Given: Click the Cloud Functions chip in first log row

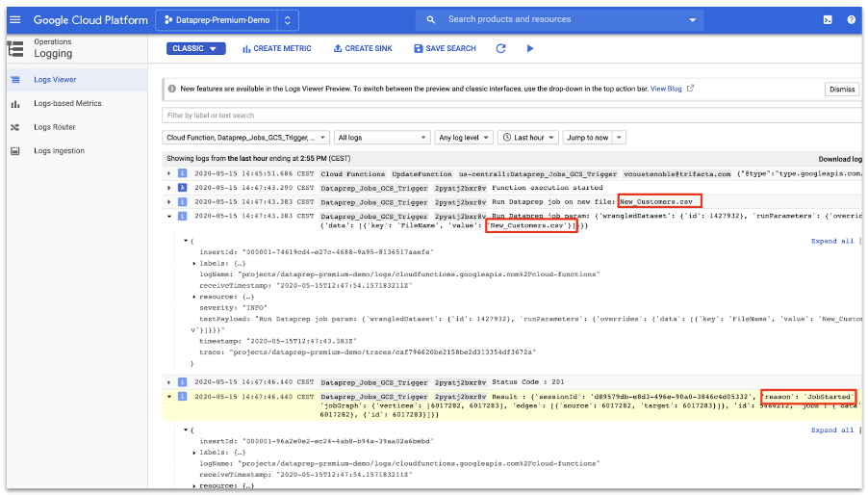Looking at the screenshot, I should click(352, 174).
